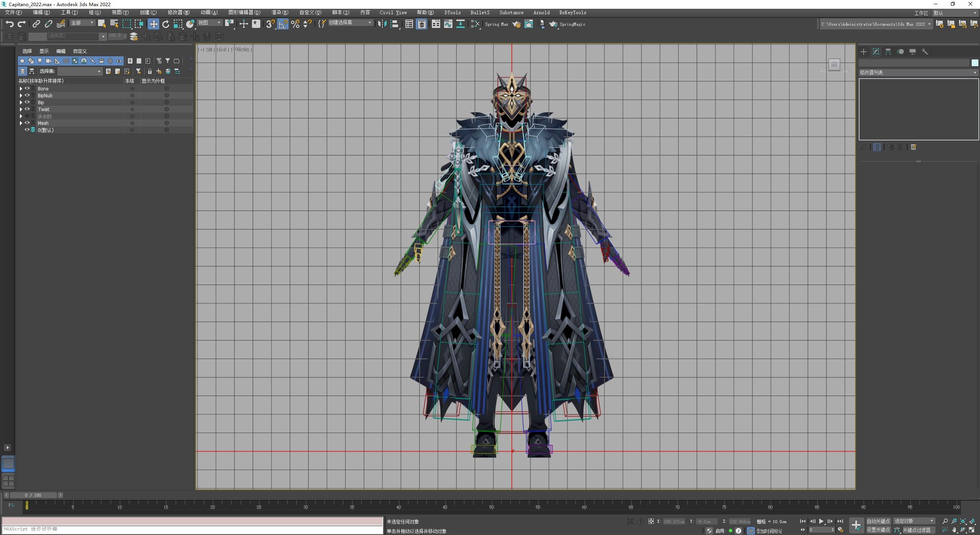
Task: Click the 设置关键点 set key button
Action: click(878, 530)
